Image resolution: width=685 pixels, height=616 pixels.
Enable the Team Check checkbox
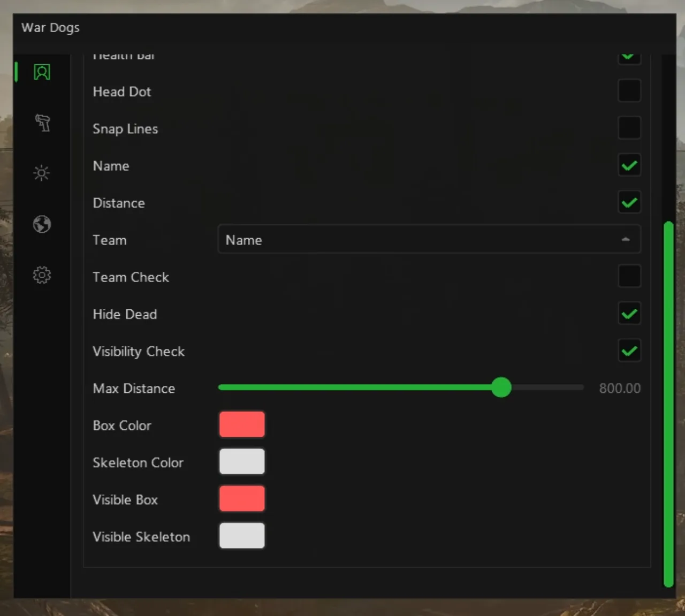point(629,277)
